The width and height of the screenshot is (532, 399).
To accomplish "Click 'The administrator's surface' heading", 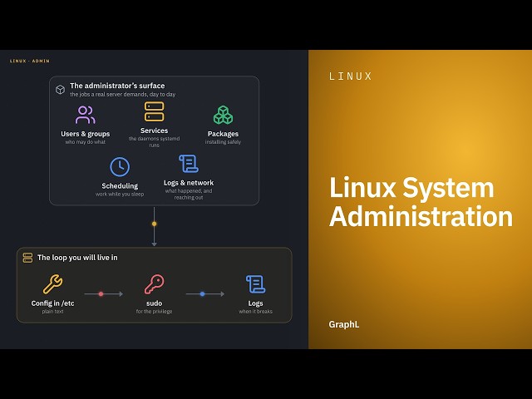I will [x=117, y=86].
